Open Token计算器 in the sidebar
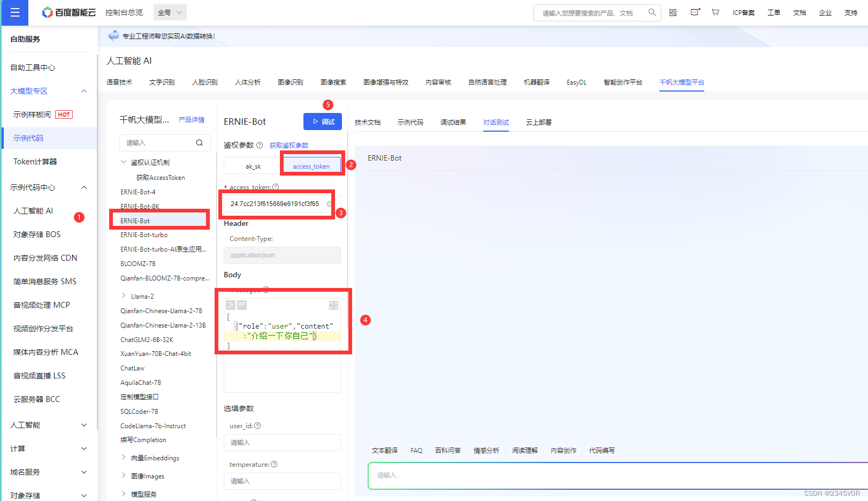The height and width of the screenshot is (501, 868). click(35, 162)
